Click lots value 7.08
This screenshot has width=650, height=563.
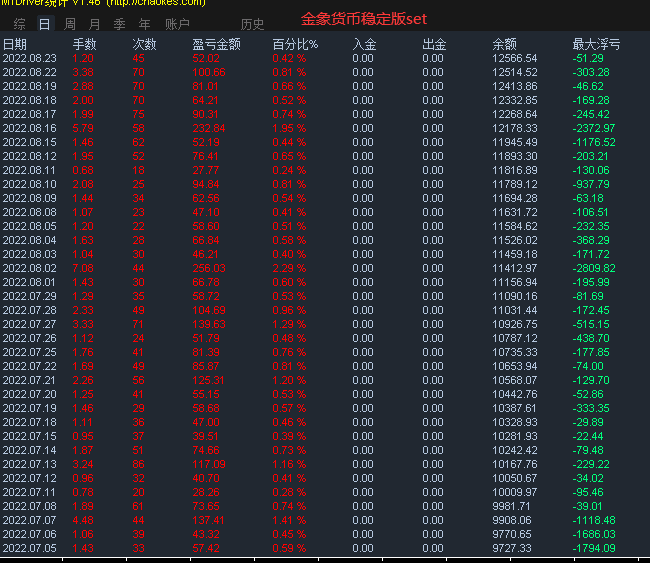pos(83,268)
